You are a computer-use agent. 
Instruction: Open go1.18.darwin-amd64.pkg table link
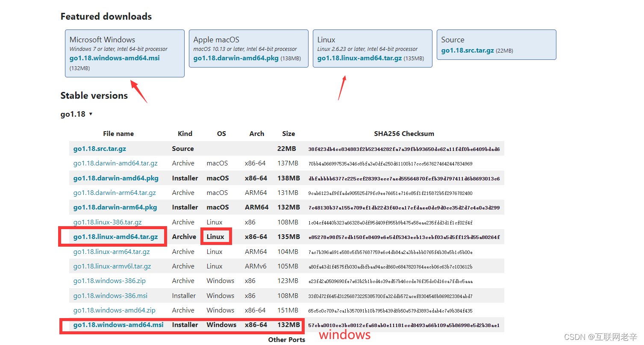(x=116, y=178)
